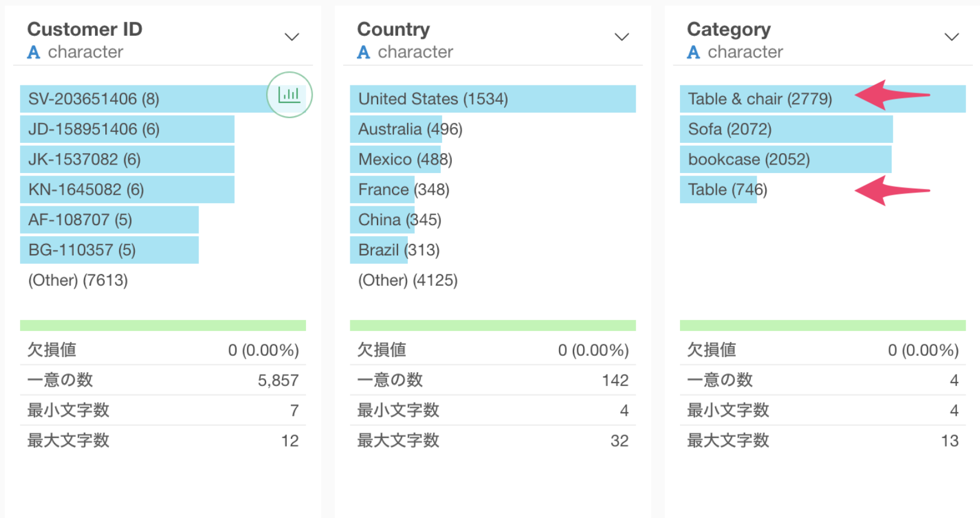980x518 pixels.
Task: Click Category max character count 13
Action: point(950,441)
